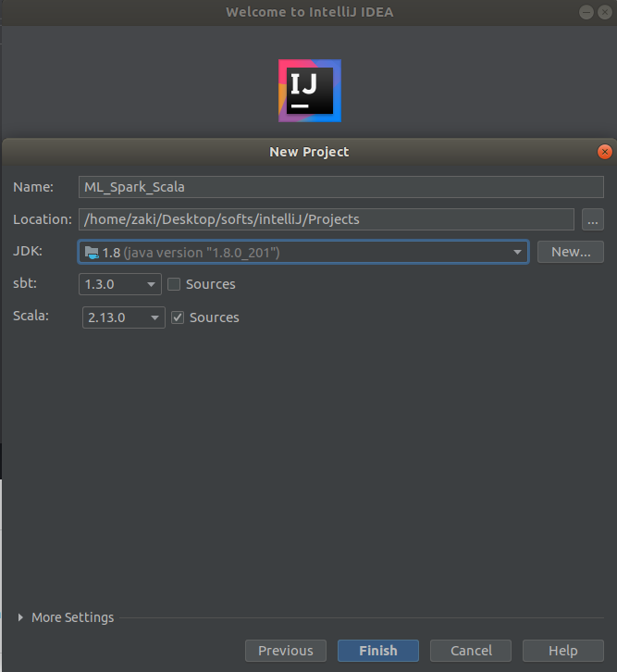Minimize the Welcome to IntelliJ IDEA window
617x672 pixels.
[586, 12]
